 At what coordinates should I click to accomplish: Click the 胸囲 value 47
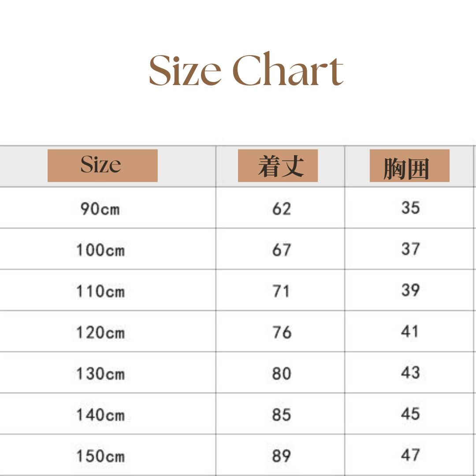pyautogui.click(x=410, y=455)
